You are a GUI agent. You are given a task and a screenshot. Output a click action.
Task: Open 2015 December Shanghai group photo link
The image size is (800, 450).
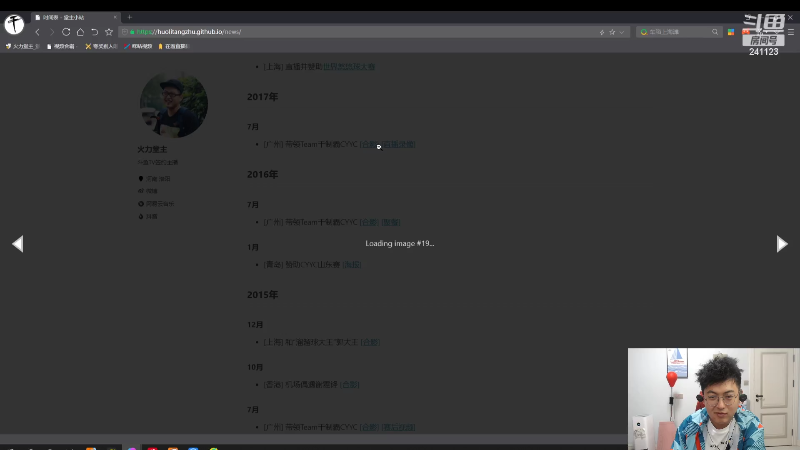click(370, 342)
